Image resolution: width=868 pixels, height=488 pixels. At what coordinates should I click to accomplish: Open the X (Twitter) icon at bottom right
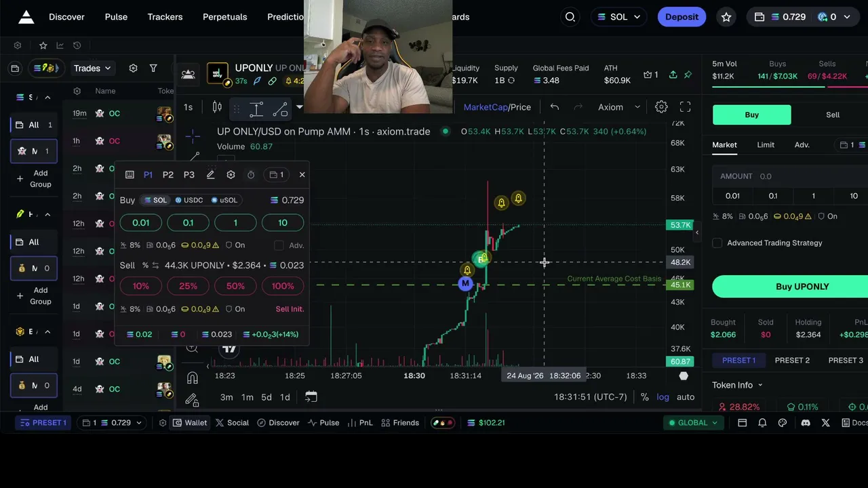coord(825,423)
